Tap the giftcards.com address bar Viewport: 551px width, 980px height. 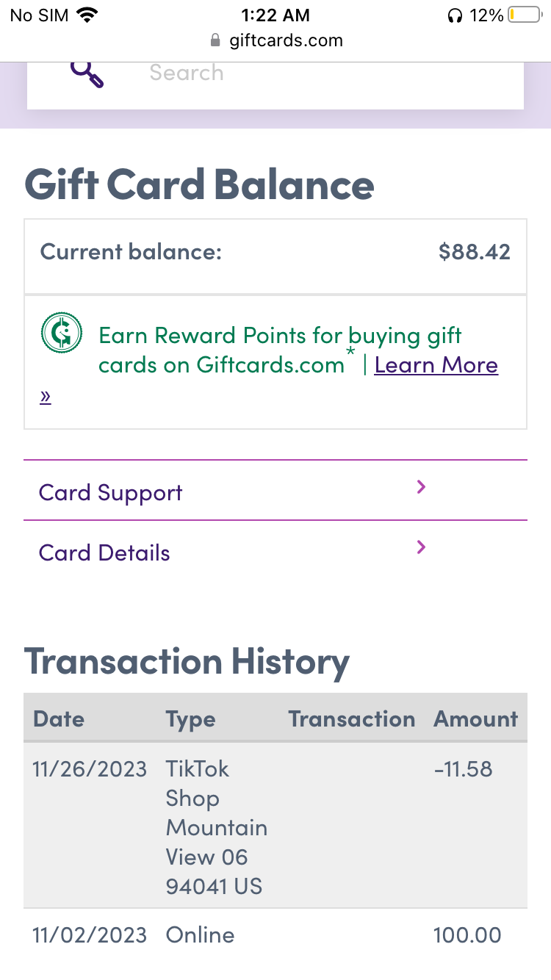point(286,40)
